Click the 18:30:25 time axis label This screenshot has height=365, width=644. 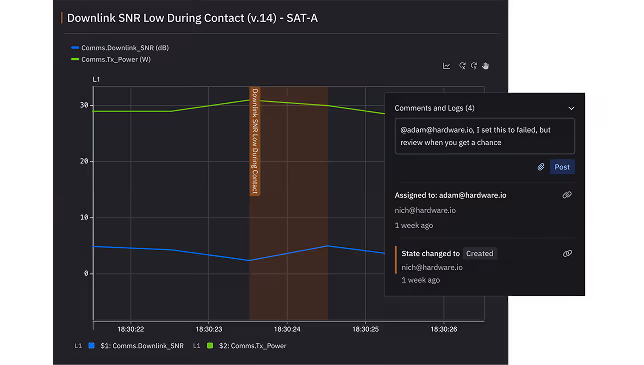366,329
